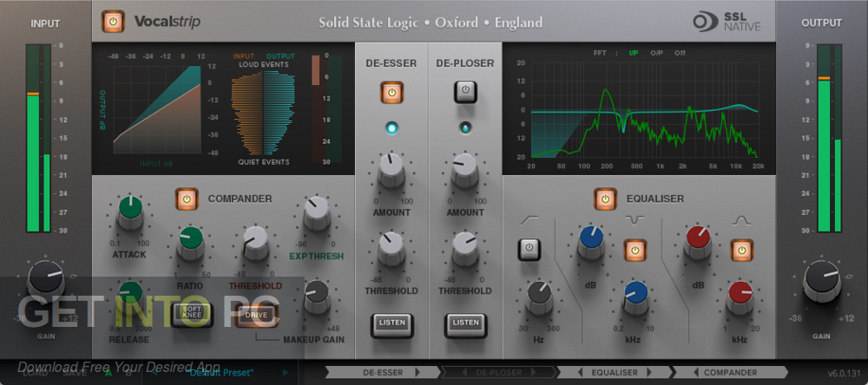Select the DE-ESSER processing order block

click(x=381, y=372)
